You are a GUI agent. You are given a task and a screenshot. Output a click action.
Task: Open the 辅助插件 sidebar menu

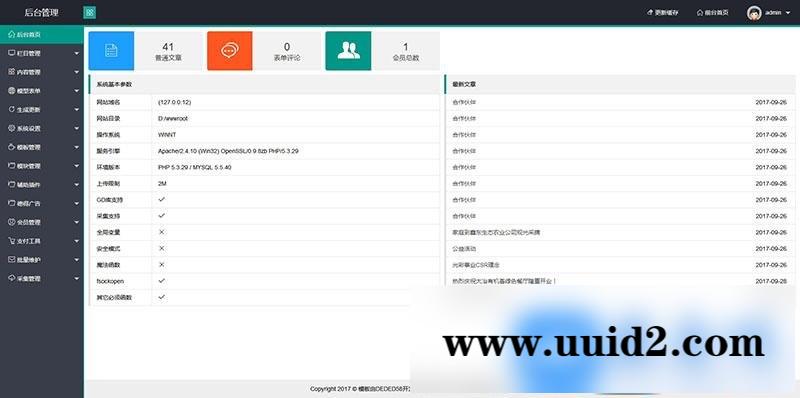click(x=42, y=185)
